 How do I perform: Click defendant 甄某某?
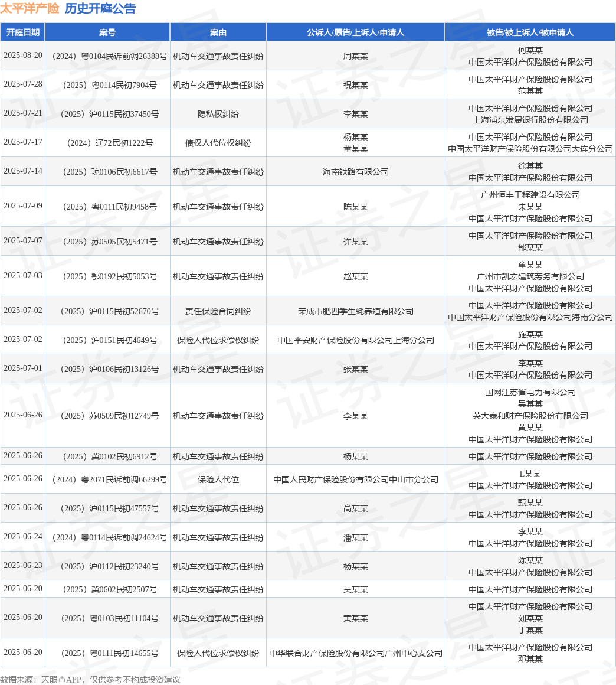[530, 503]
